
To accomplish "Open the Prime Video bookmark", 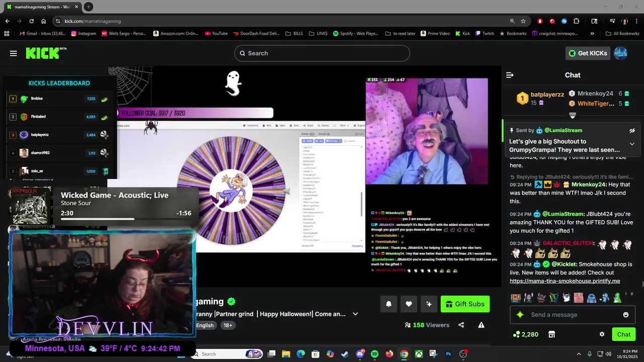I will [435, 34].
